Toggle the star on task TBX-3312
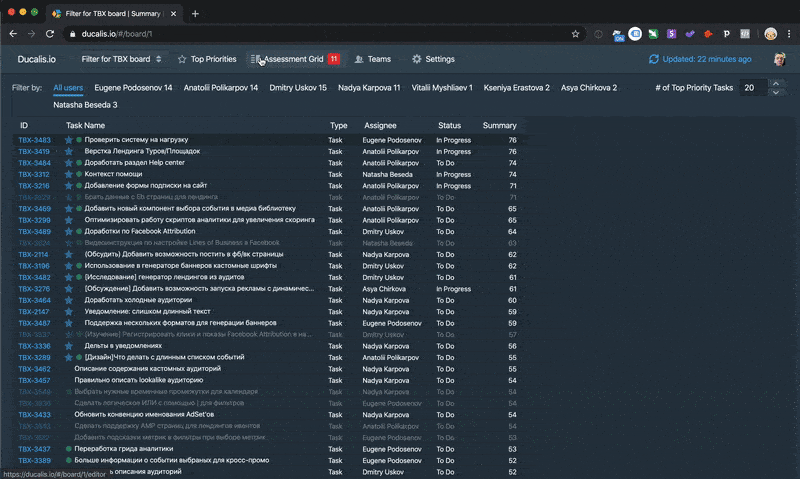This screenshot has width=800, height=479. [69, 174]
